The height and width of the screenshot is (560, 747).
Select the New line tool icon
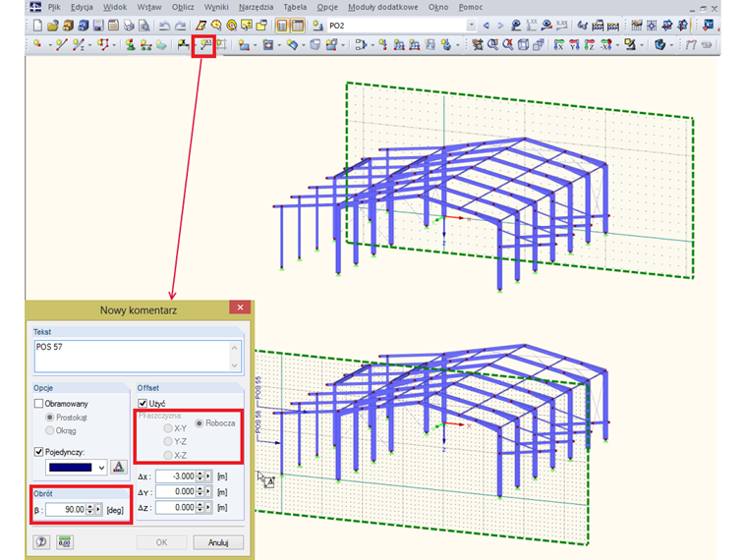(62, 45)
